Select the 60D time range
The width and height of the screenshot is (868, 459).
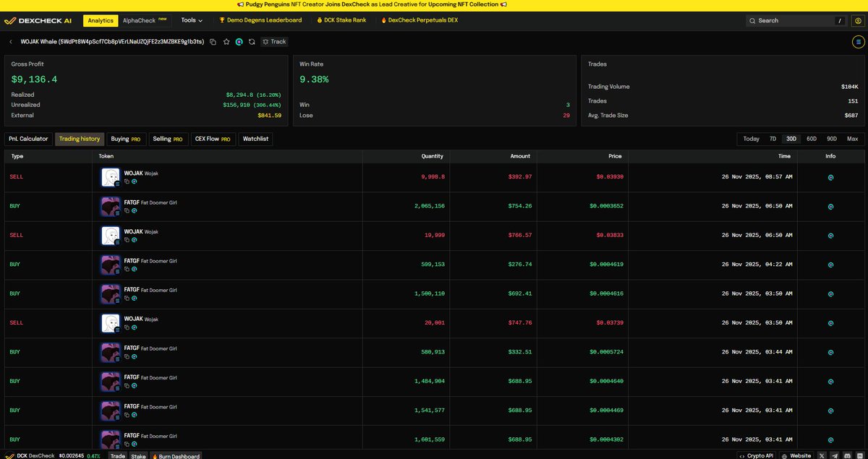click(812, 139)
